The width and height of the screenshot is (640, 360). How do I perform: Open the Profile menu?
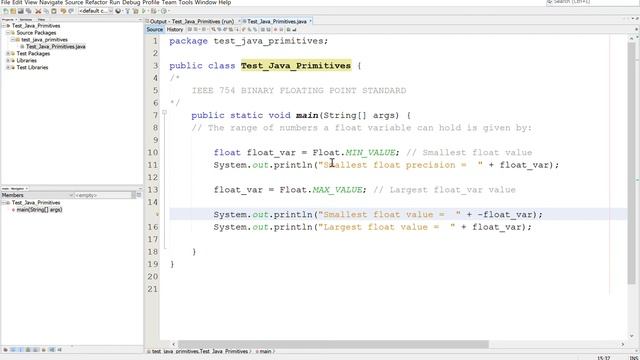(x=151, y=2)
